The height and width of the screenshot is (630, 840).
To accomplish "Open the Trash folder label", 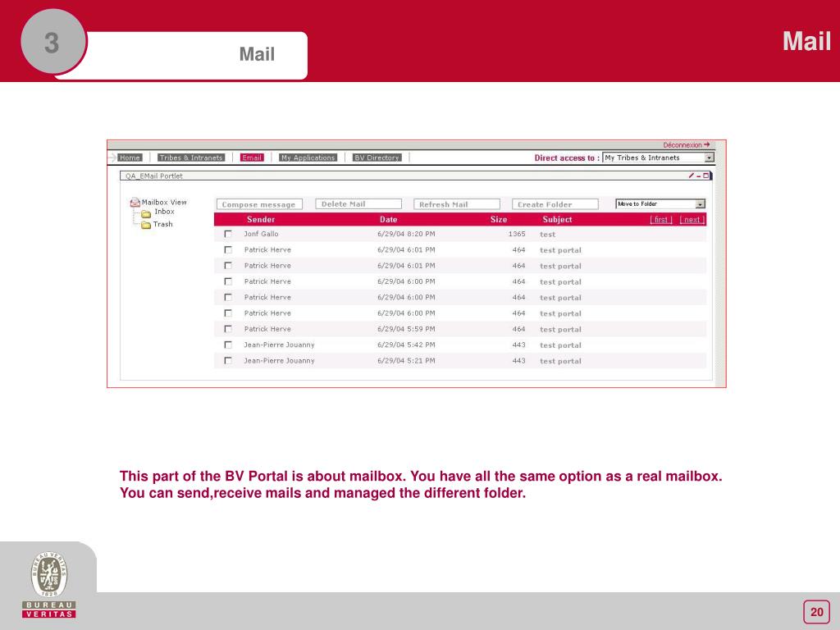I will (x=163, y=225).
